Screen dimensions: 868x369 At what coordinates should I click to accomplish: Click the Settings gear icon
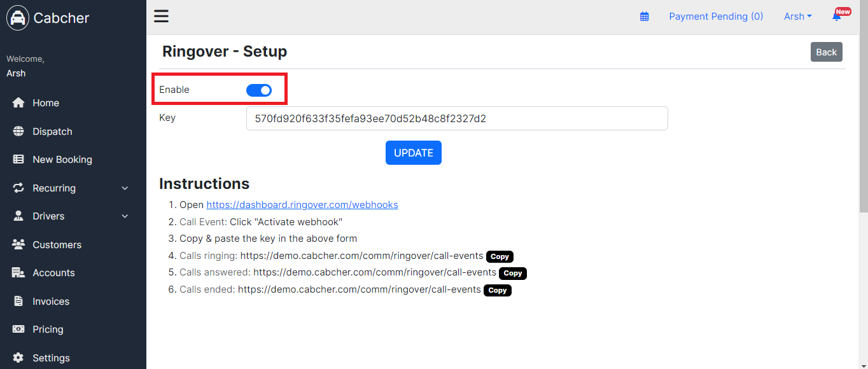[x=18, y=358]
